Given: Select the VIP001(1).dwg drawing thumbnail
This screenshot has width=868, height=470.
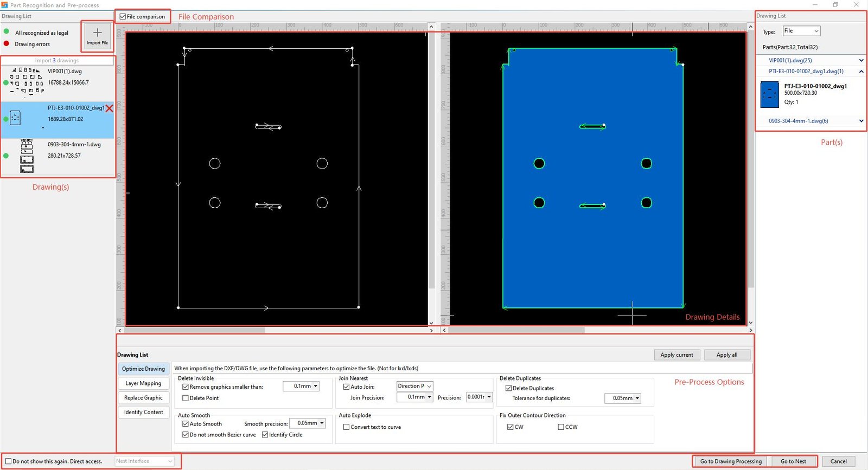Looking at the screenshot, I should pyautogui.click(x=26, y=82).
